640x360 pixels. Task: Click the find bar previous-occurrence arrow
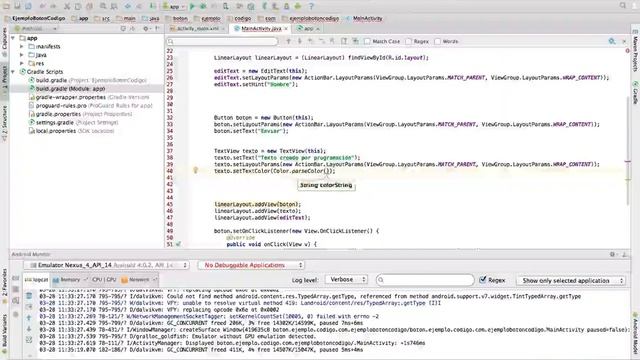tap(289, 41)
